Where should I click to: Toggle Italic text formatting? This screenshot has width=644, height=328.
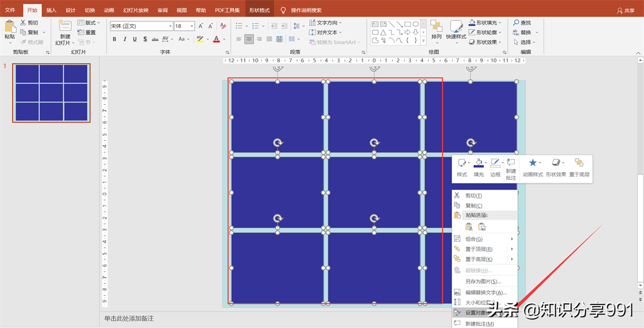coord(125,39)
